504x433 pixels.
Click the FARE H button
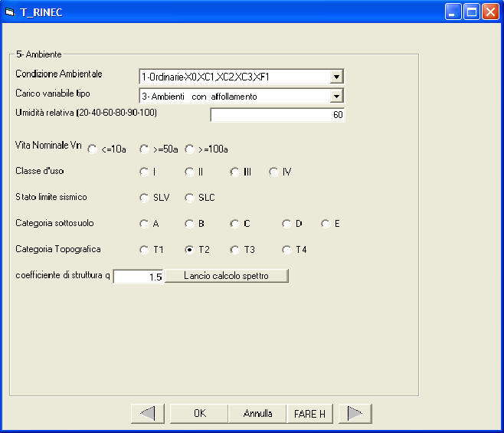pyautogui.click(x=310, y=413)
